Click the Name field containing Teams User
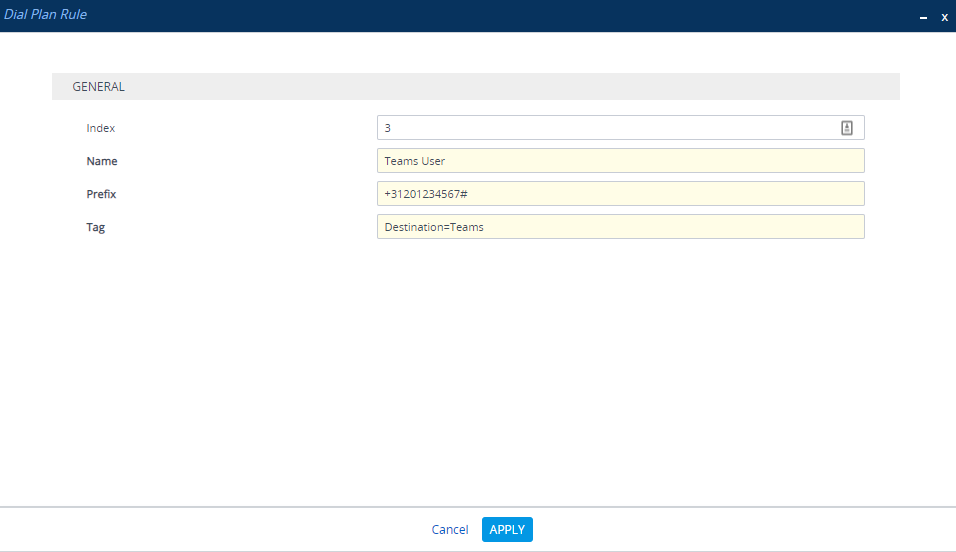Screen dimensions: 956x552 pyautogui.click(x=620, y=161)
